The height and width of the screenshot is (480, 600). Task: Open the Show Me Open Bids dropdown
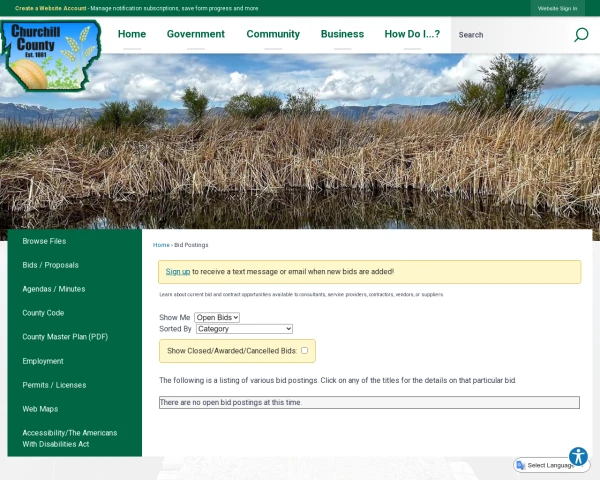[217, 317]
